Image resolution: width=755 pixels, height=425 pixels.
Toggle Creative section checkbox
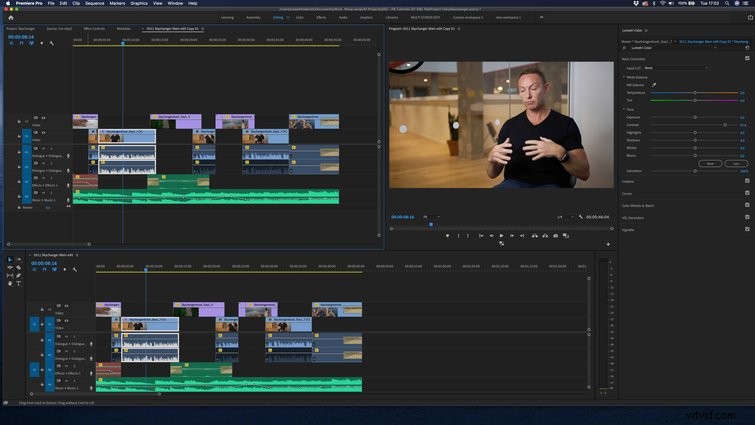[747, 181]
